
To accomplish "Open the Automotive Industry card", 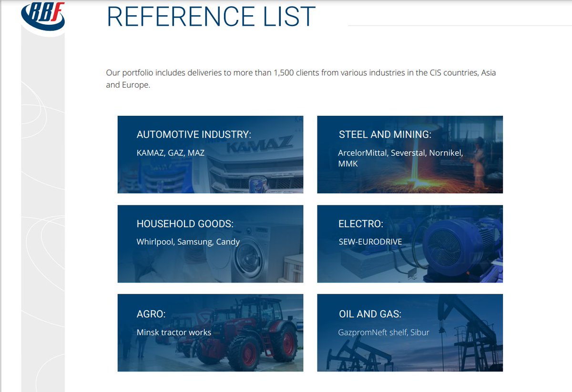I will (x=210, y=154).
